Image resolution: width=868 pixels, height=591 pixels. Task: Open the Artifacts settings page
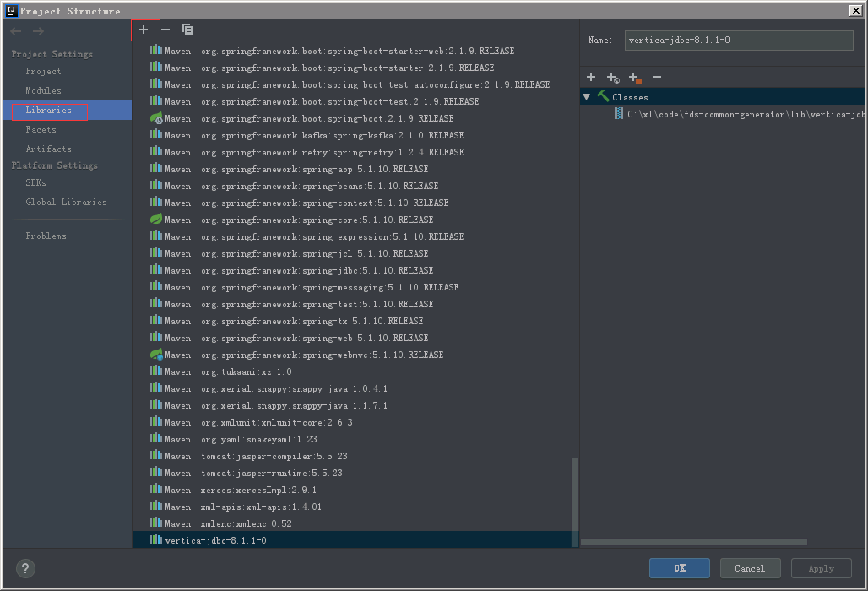(x=48, y=149)
